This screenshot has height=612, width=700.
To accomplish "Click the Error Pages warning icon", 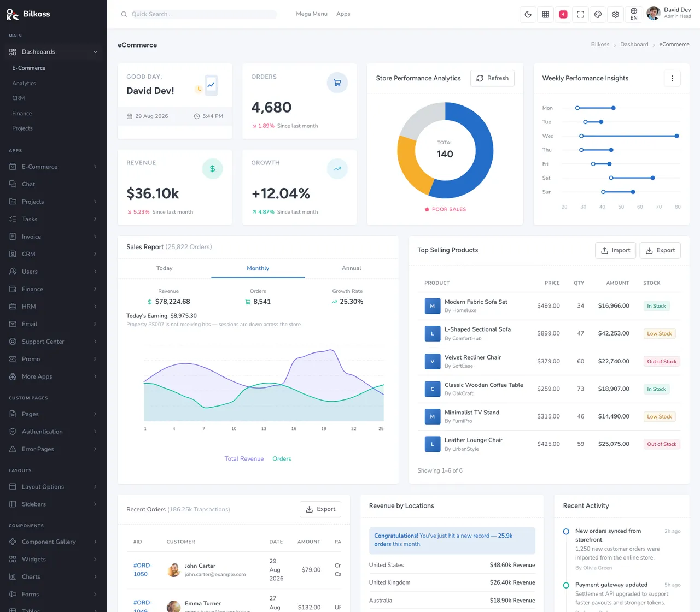I will click(13, 449).
